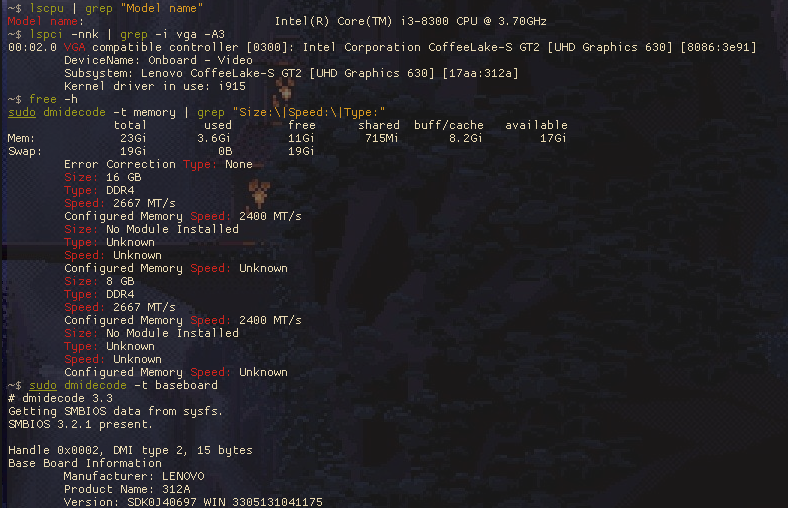Click the 'available' column header
The height and width of the screenshot is (508, 788).
click(536, 125)
